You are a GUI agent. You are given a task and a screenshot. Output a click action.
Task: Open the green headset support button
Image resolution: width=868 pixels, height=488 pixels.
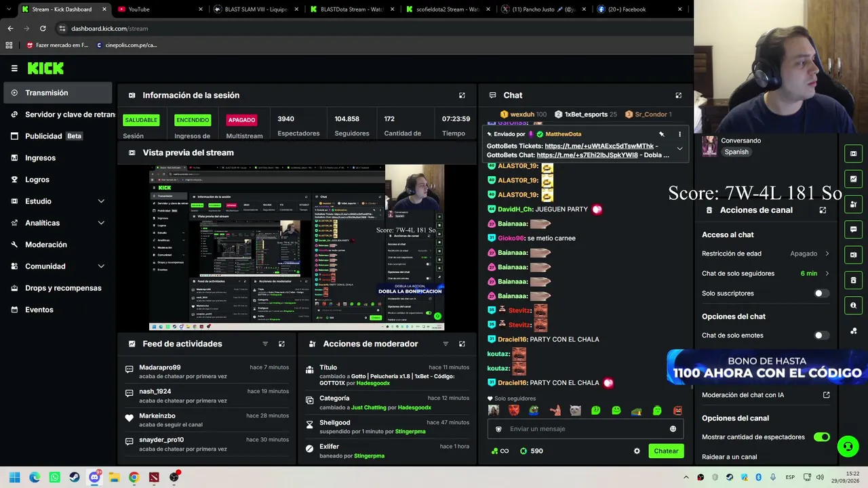click(x=848, y=447)
